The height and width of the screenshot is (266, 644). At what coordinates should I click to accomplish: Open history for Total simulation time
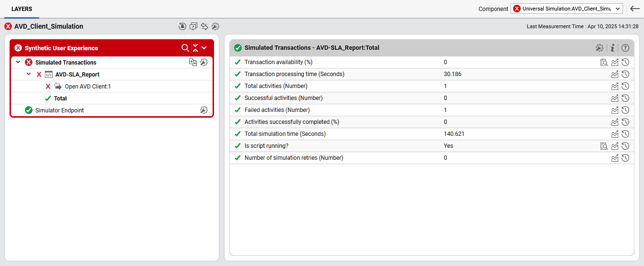[x=625, y=134]
